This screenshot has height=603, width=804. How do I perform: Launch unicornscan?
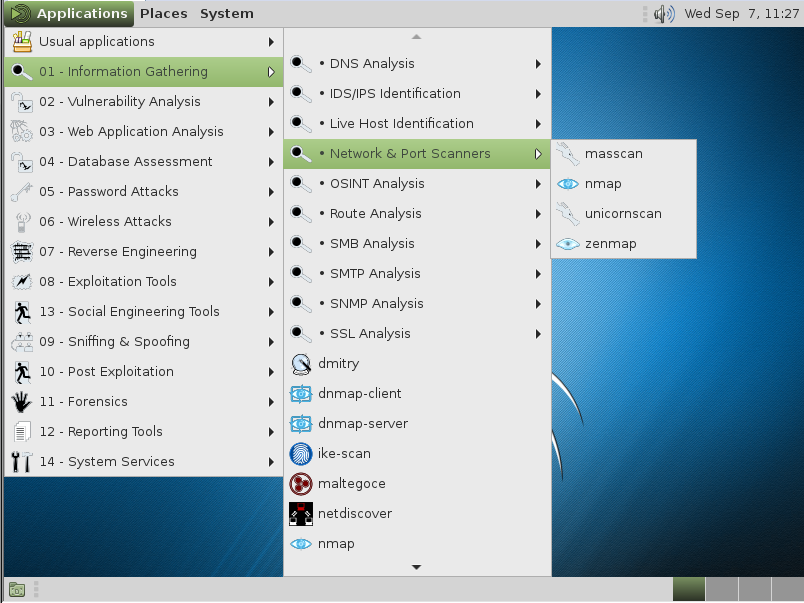pos(624,214)
